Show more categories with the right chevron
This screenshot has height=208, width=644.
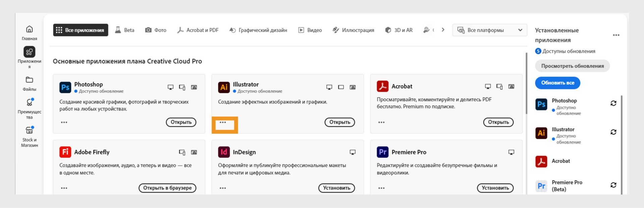pos(443,30)
